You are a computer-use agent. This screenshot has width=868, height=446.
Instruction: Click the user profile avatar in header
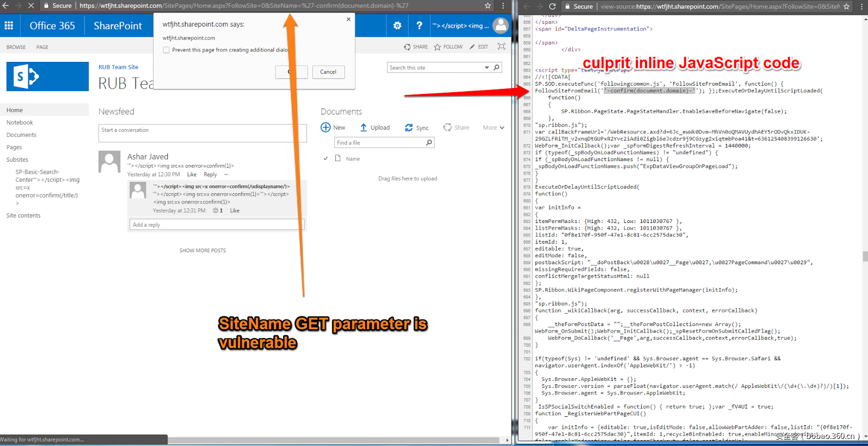[501, 25]
